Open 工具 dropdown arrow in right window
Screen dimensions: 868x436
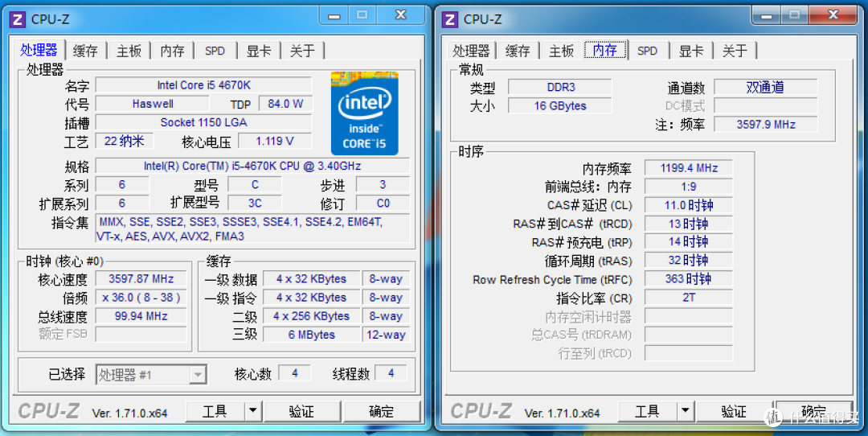point(685,411)
